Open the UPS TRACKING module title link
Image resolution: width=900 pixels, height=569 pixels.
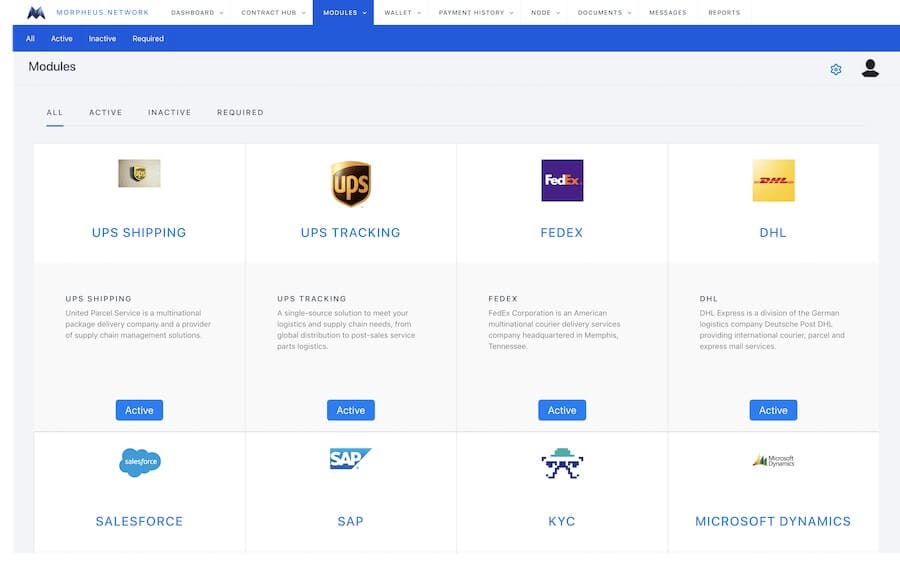[351, 233]
